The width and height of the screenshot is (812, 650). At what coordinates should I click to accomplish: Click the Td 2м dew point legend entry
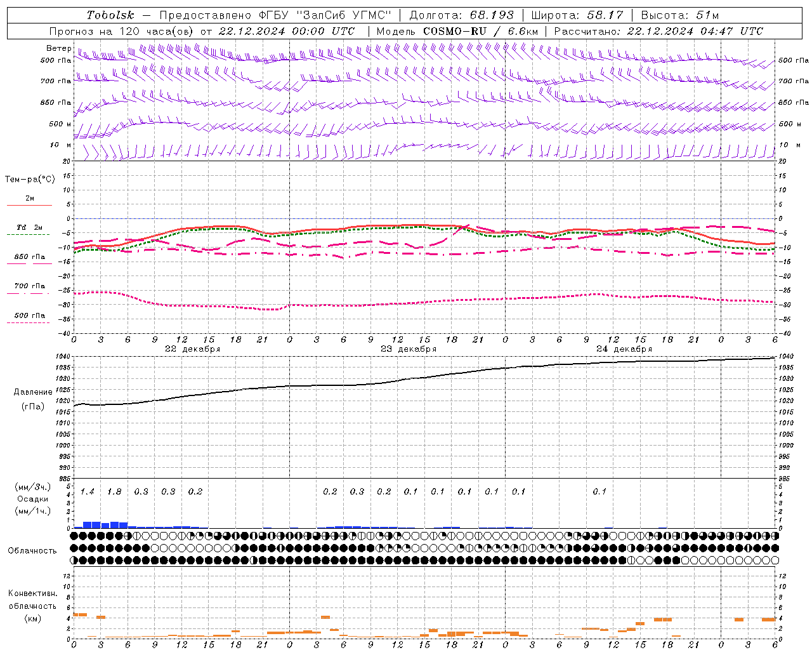(x=30, y=227)
